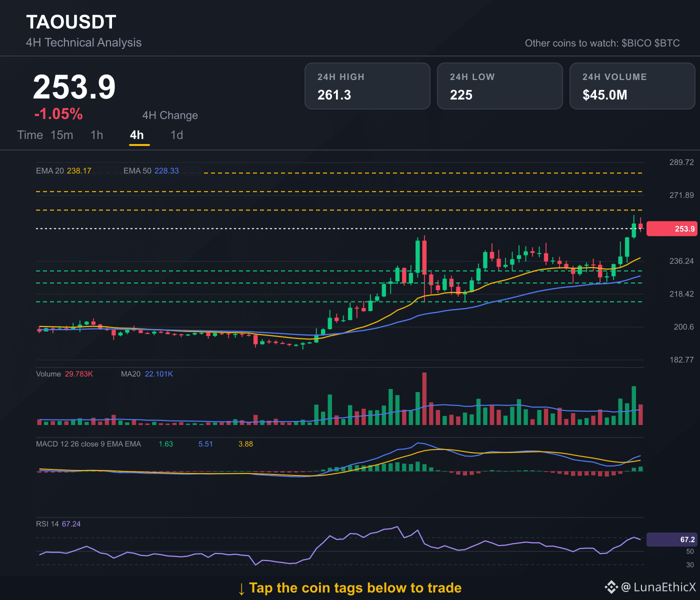Switch to the 1h timeframe tab
The width and height of the screenshot is (700, 600).
[x=97, y=135]
